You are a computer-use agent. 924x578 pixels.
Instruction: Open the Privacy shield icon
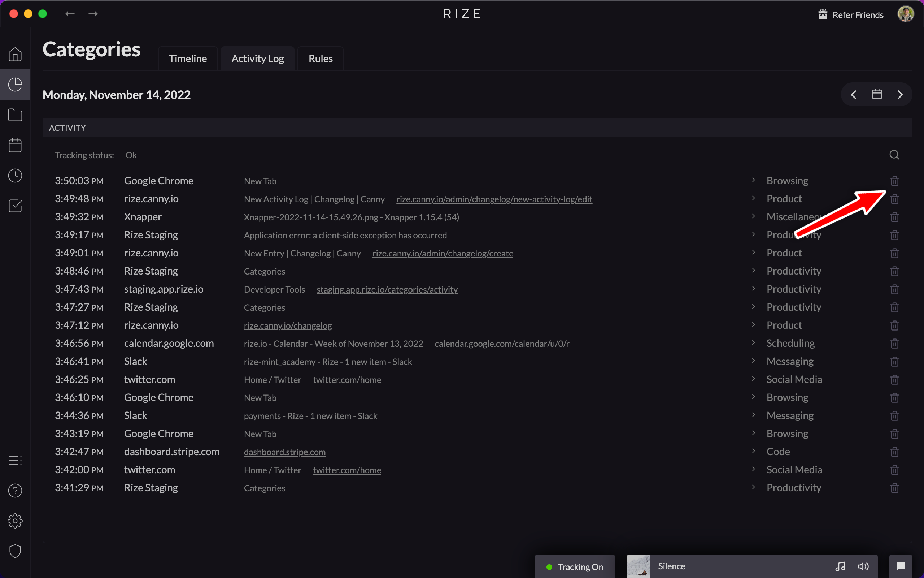coord(15,551)
